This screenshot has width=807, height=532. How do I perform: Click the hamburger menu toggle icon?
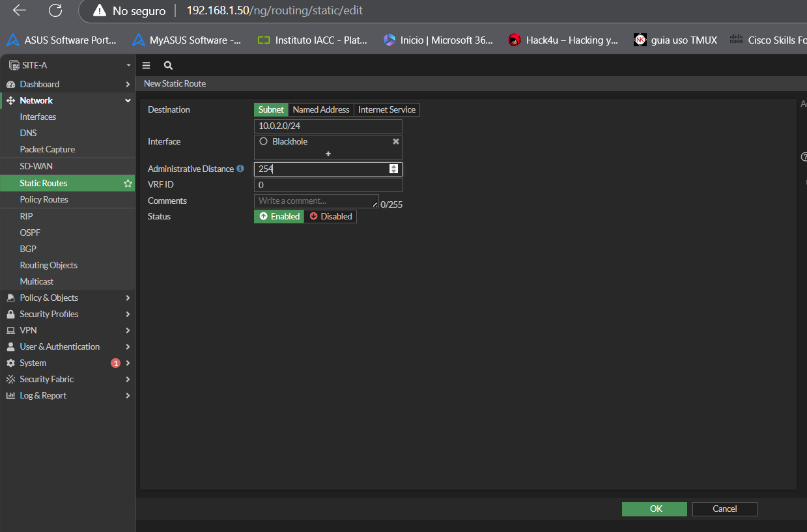click(146, 66)
